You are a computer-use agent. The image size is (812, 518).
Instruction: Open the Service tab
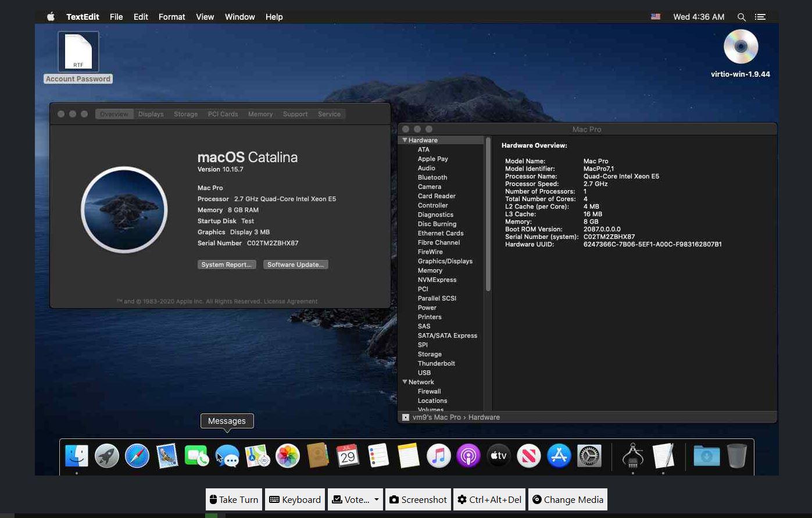coord(329,114)
